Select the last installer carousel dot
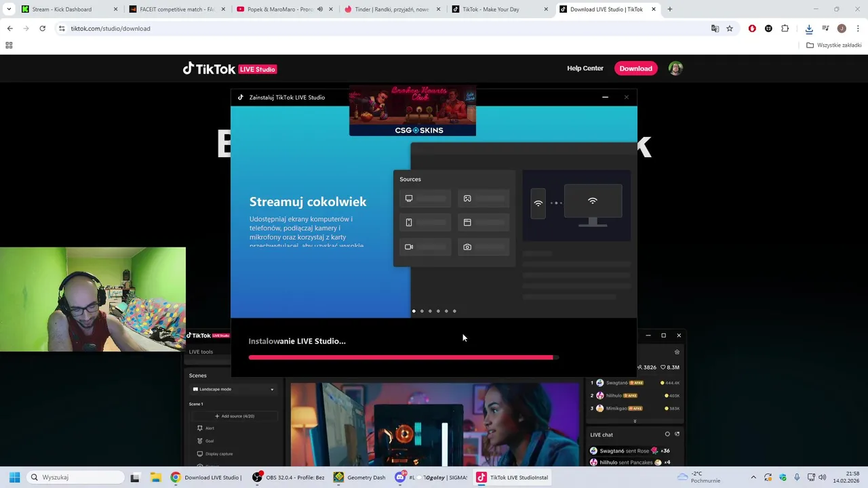This screenshot has width=868, height=488. [x=454, y=311]
